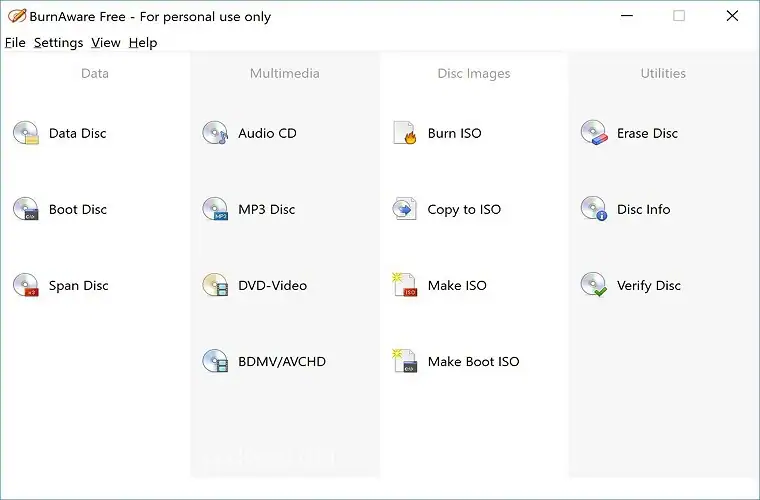Open the File menu

[15, 43]
